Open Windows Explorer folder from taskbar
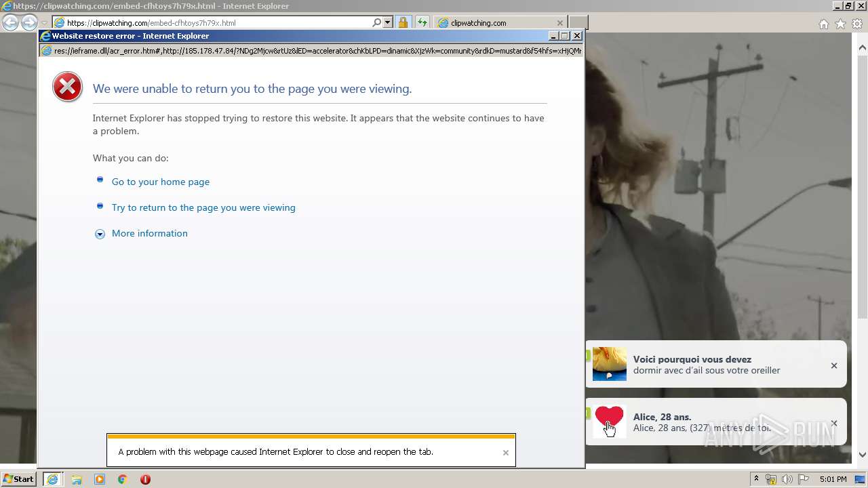This screenshot has height=488, width=868. (x=77, y=479)
